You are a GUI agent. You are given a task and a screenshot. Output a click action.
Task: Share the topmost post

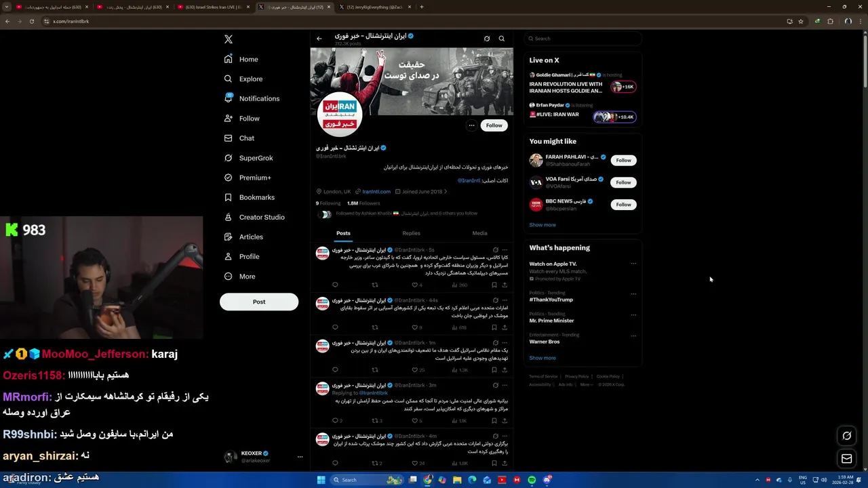505,285
